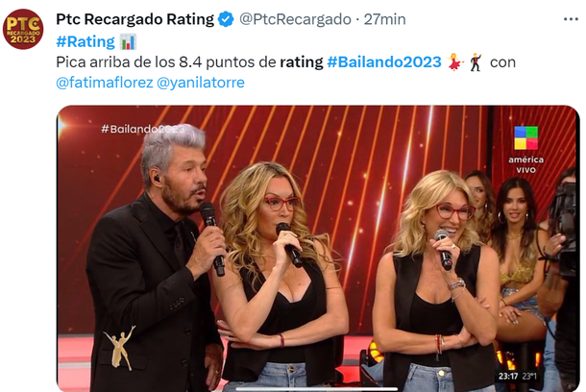586x392 pixels.
Task: Click the blue verified badge
Action: coord(226,19)
